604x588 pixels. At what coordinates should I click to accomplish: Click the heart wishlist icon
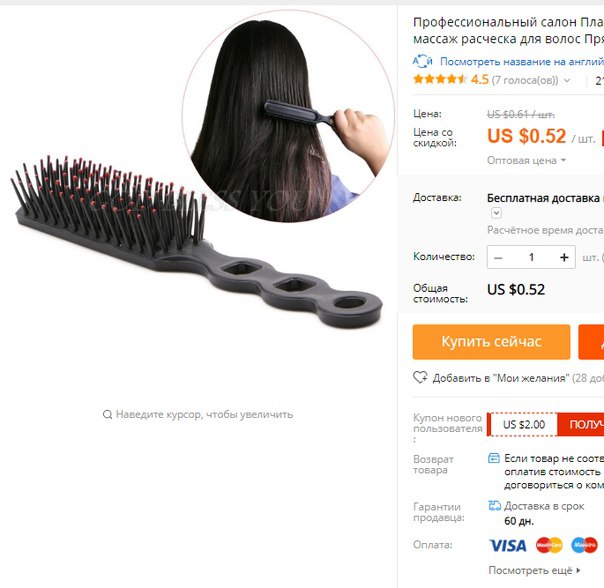(420, 377)
